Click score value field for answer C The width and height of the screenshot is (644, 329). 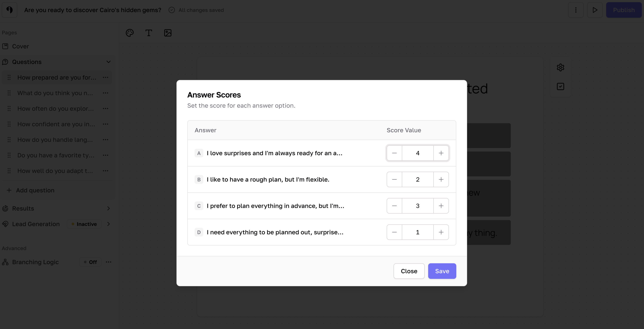point(418,206)
